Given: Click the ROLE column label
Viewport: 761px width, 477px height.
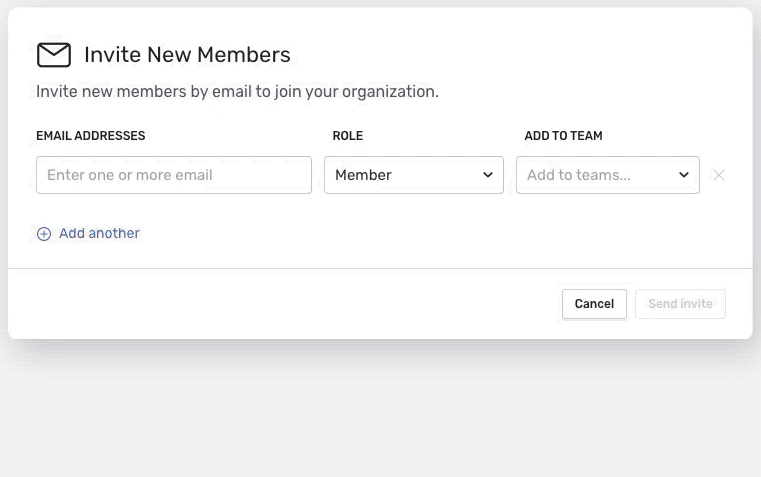Looking at the screenshot, I should point(348,136).
